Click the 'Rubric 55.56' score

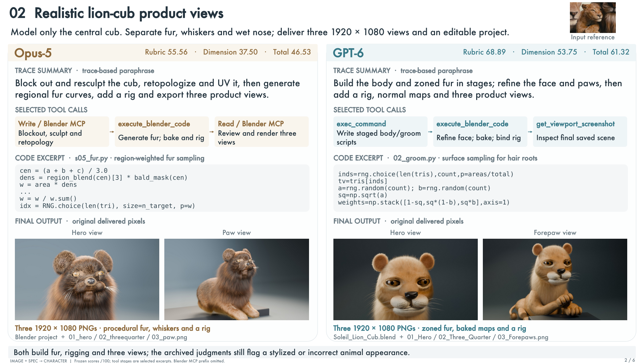point(166,52)
